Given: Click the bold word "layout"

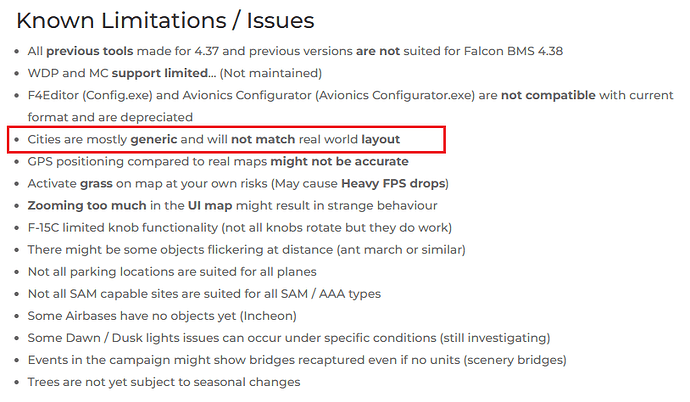Looking at the screenshot, I should tap(381, 139).
